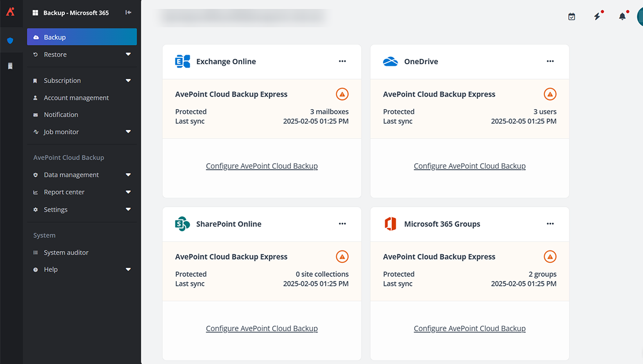Viewport: 643px width, 364px height.
Task: Collapse the sidebar navigation panel
Action: (128, 12)
